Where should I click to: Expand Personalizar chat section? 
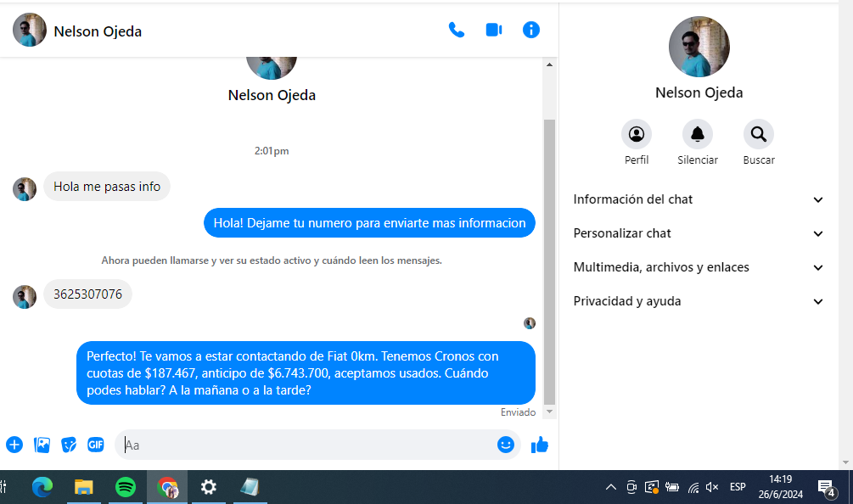coord(698,233)
